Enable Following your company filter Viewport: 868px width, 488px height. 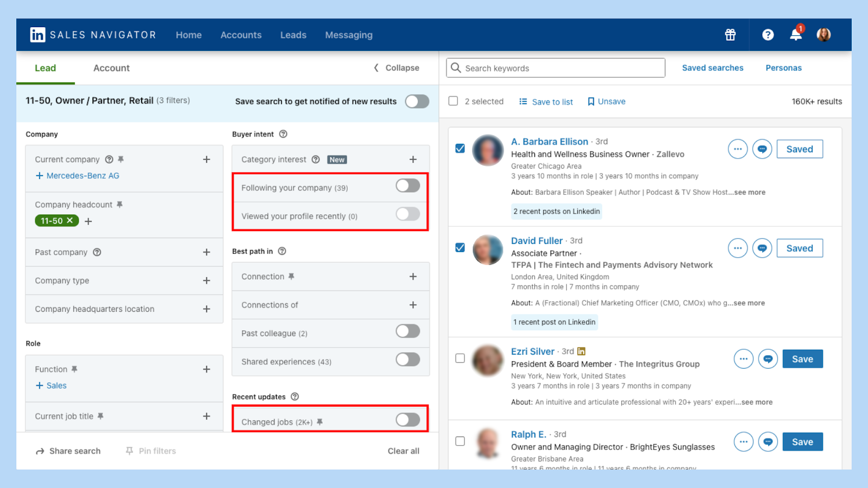pos(408,185)
